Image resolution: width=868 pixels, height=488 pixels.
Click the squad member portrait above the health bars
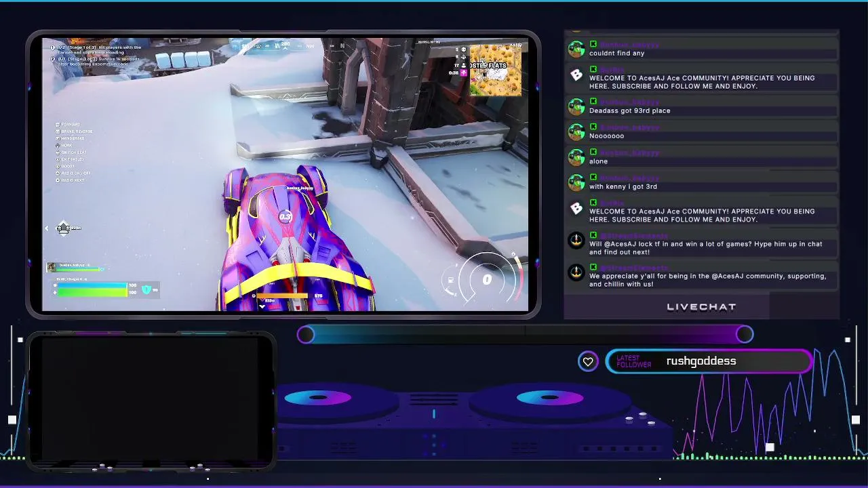51,267
